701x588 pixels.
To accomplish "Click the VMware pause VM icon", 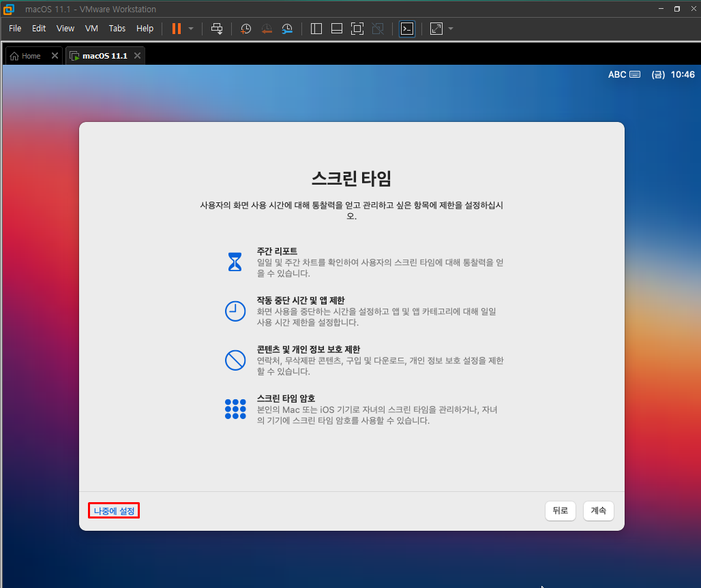I will coord(177,29).
